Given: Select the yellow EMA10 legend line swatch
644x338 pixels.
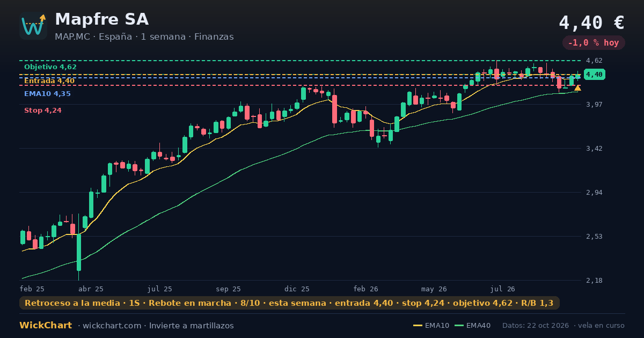Looking at the screenshot, I should click(418, 326).
